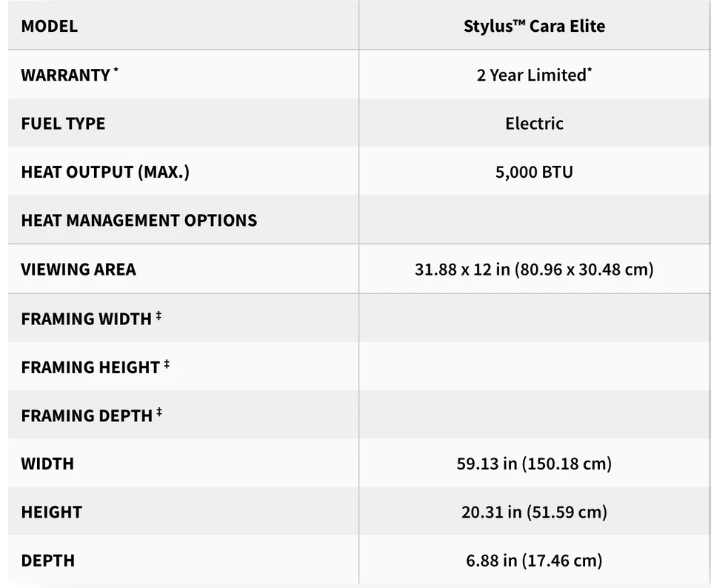
Task: Select the Stylus Cara Elite model name
Action: (534, 27)
